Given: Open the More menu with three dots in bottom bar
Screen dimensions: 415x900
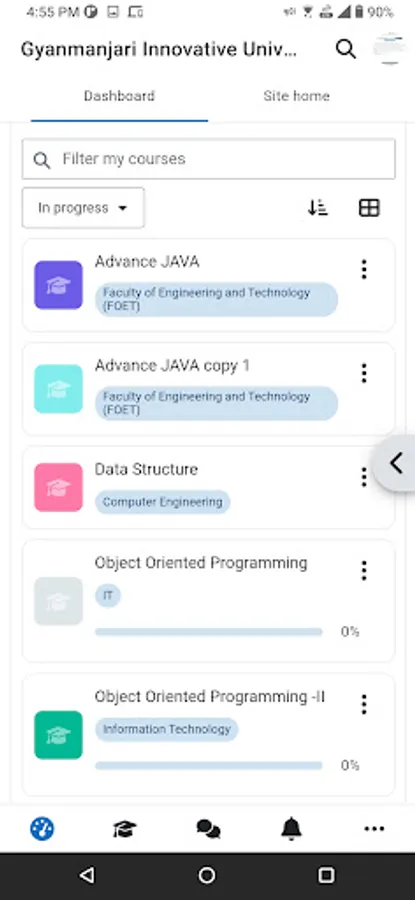Looking at the screenshot, I should click(374, 829).
